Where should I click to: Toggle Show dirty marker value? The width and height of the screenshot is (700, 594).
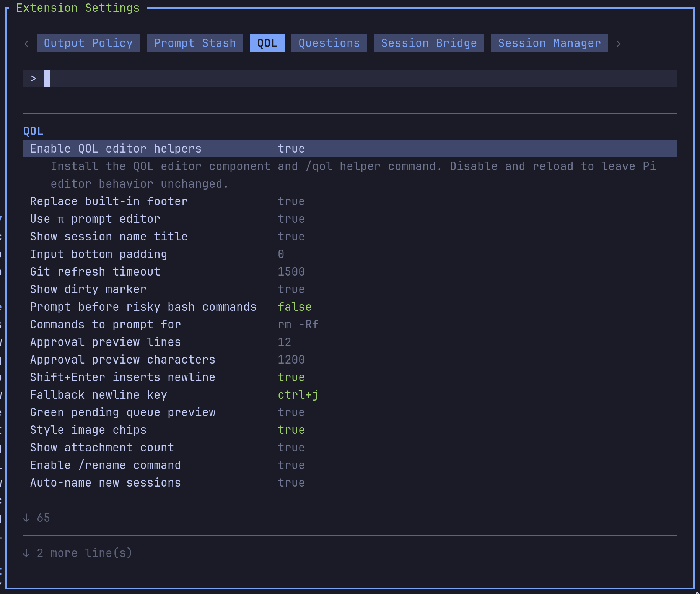pos(291,289)
